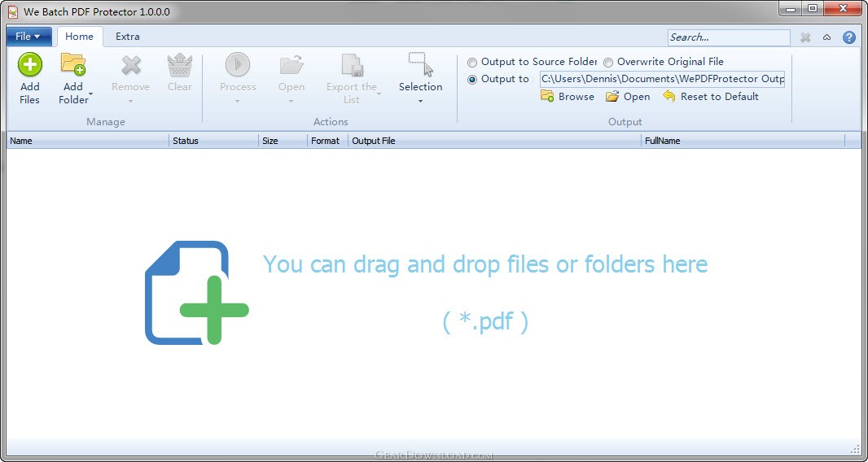Minimize the We Batch PDF Protector window
This screenshot has height=462, width=868.
tap(791, 9)
